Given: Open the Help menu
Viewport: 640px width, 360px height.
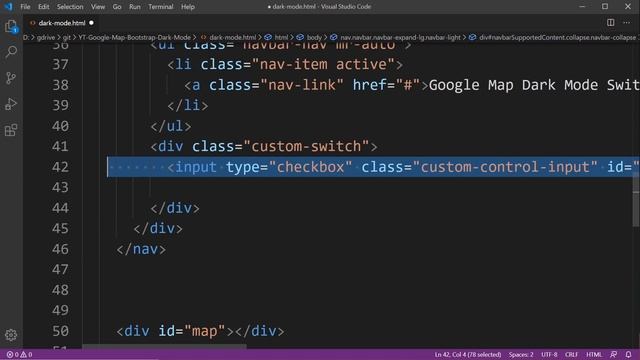Looking at the screenshot, I should [188, 7].
